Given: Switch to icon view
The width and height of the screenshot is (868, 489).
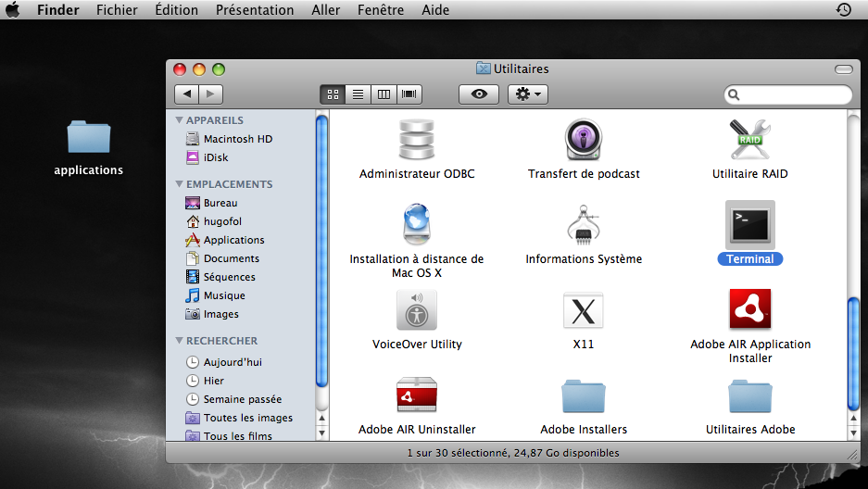Looking at the screenshot, I should click(333, 94).
